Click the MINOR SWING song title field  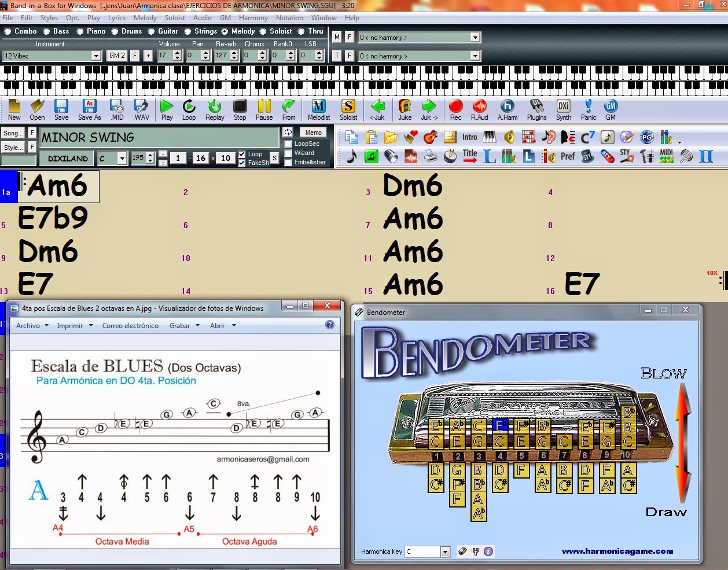coord(159,138)
